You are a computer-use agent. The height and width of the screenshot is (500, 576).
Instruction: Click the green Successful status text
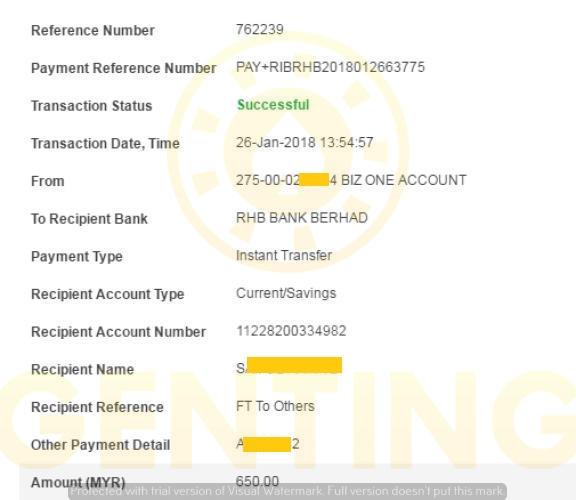tap(273, 105)
